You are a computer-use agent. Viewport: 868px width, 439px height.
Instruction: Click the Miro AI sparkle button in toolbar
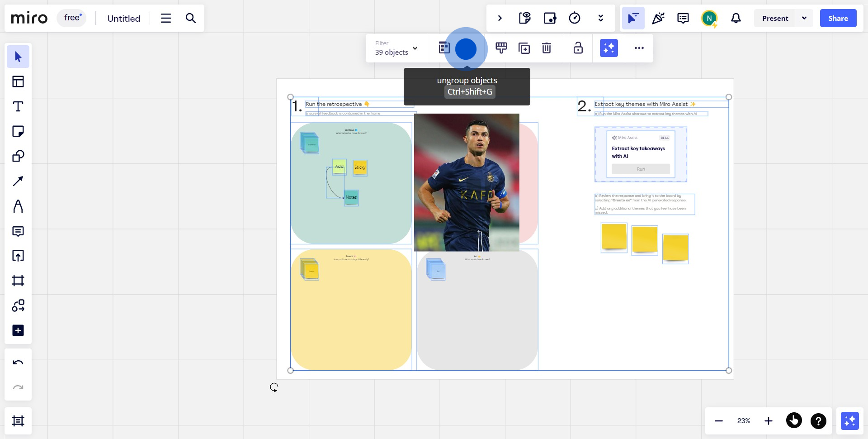click(609, 48)
